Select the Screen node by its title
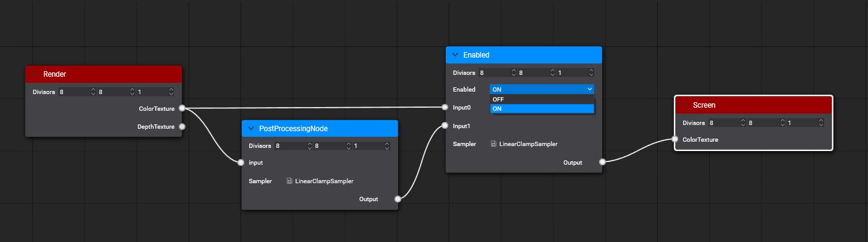 coord(704,105)
